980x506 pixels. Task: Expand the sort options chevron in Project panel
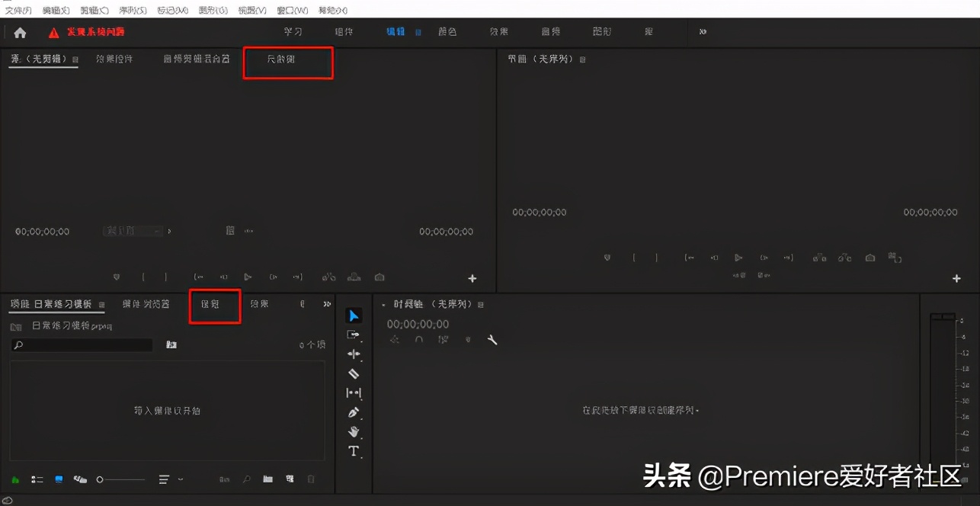click(x=179, y=479)
